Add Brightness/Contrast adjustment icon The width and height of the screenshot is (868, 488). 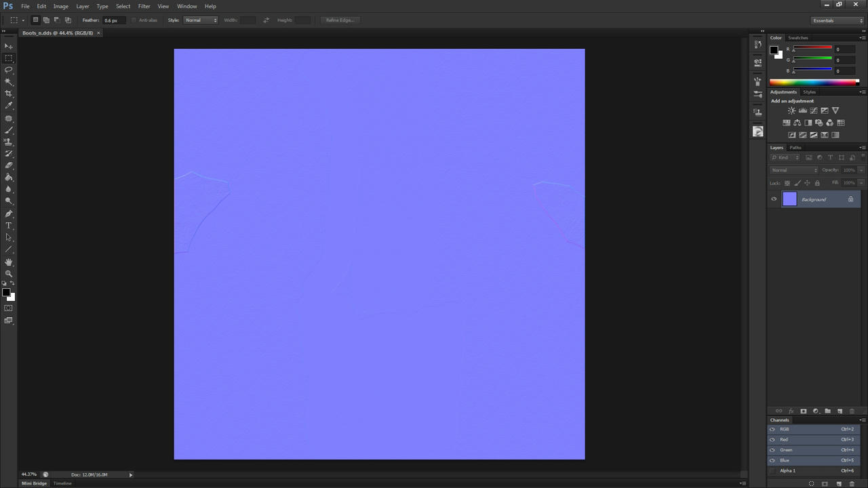pos(791,110)
